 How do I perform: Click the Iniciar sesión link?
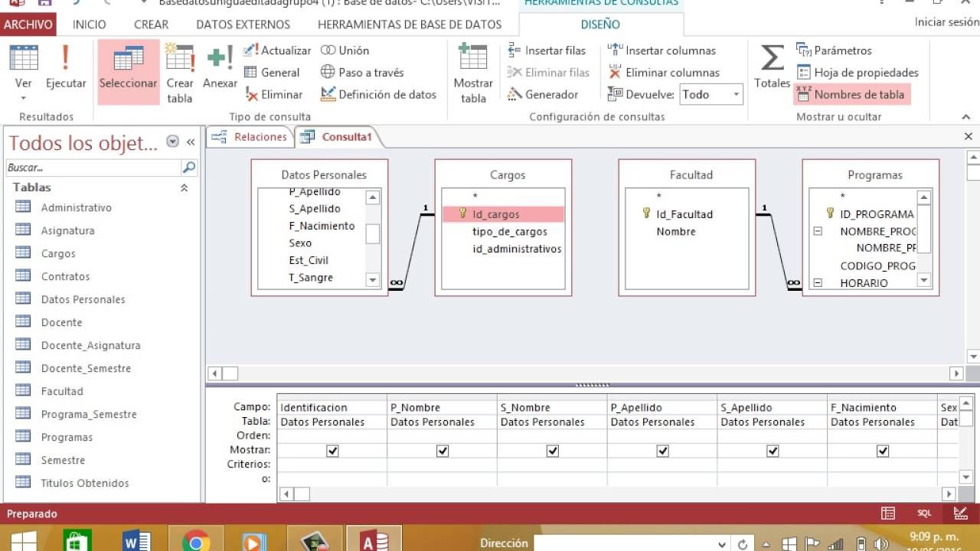(x=944, y=22)
